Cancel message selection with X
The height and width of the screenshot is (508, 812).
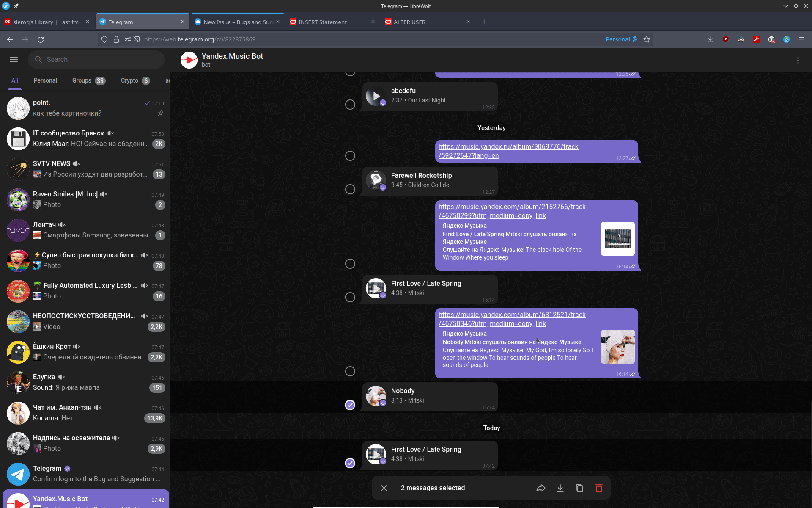pyautogui.click(x=384, y=488)
